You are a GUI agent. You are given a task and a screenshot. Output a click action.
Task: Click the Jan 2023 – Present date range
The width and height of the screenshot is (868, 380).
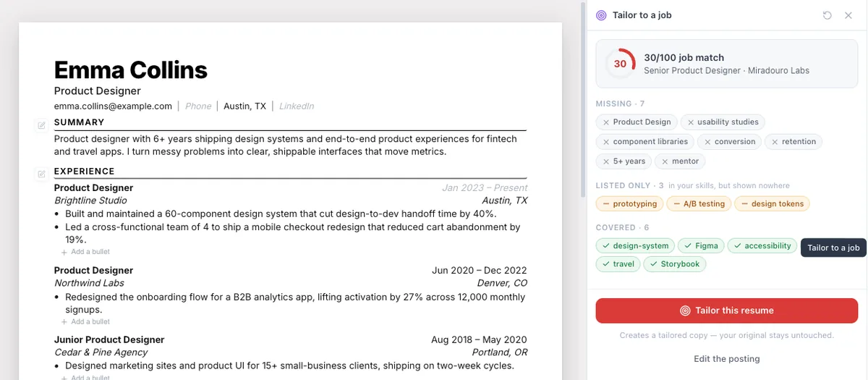click(x=485, y=188)
